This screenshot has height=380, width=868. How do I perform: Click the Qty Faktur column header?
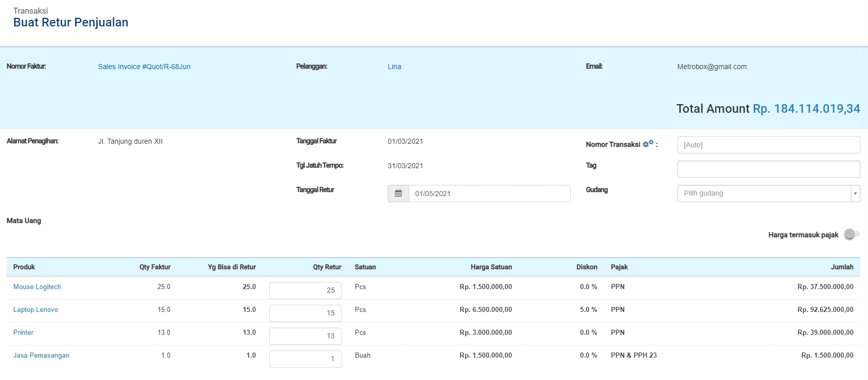[155, 267]
